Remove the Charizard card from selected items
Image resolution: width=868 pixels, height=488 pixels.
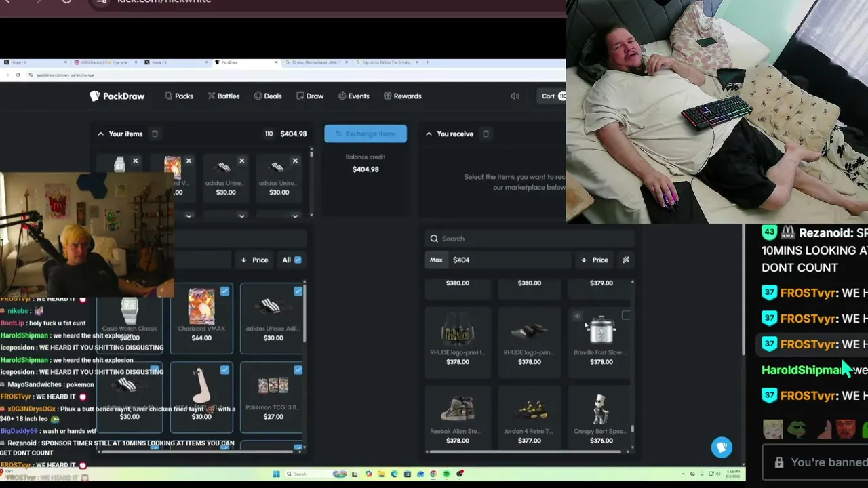coord(189,161)
